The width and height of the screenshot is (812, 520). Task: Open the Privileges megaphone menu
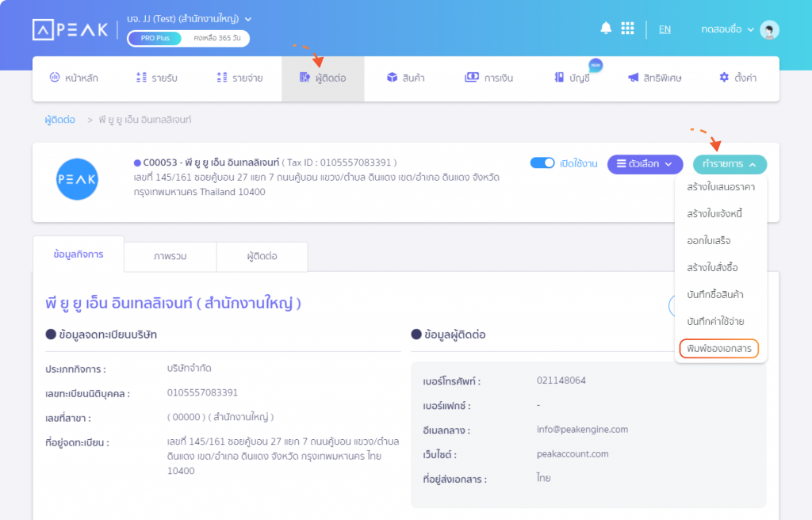click(x=654, y=78)
